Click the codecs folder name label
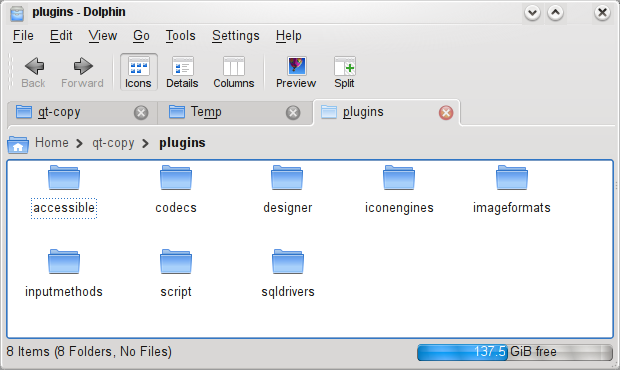This screenshot has height=370, width=620. click(x=176, y=208)
